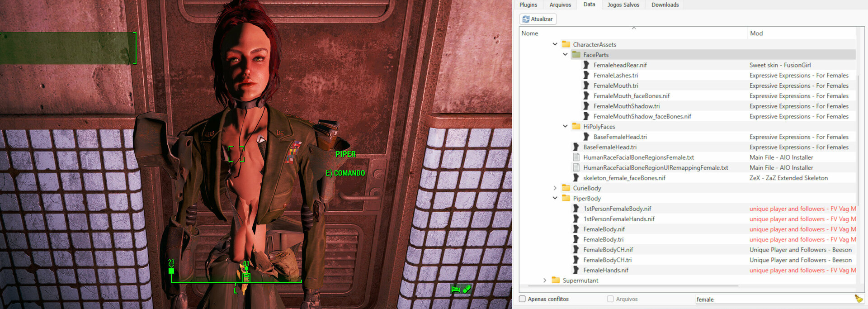Viewport: 868px width, 309px height.
Task: Click the 1stPersonFemaleHands.nif file icon
Action: pyautogui.click(x=576, y=219)
